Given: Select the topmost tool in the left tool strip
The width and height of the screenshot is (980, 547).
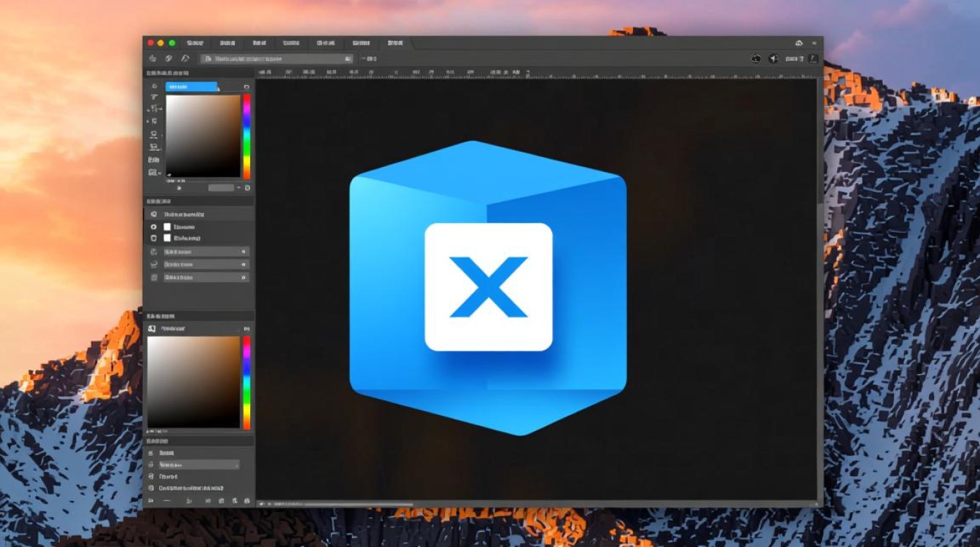Looking at the screenshot, I should tap(154, 86).
